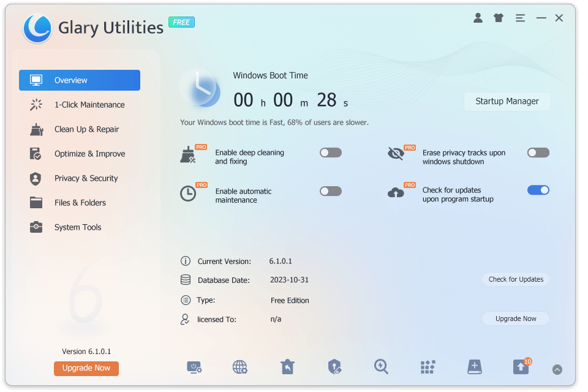Toggle erase privacy tracks upon windows shutdown
Image resolution: width=588 pixels, height=392 pixels.
538,153
